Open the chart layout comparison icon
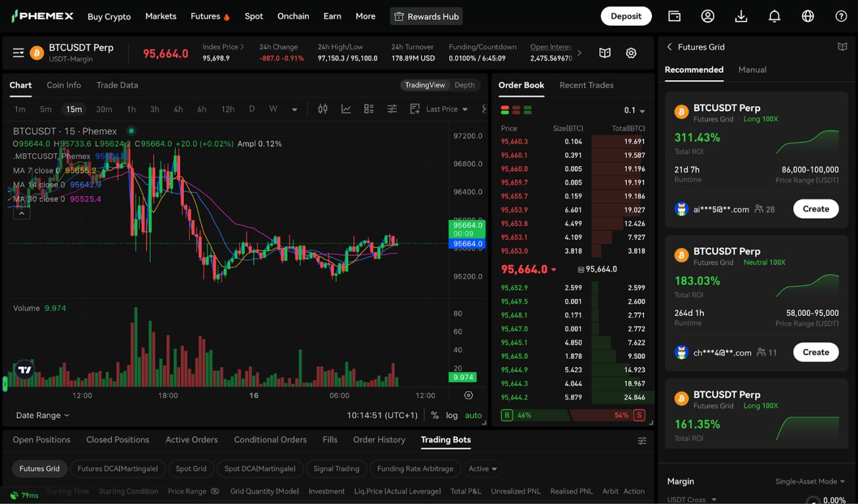The height and width of the screenshot is (504, 858). tap(368, 108)
